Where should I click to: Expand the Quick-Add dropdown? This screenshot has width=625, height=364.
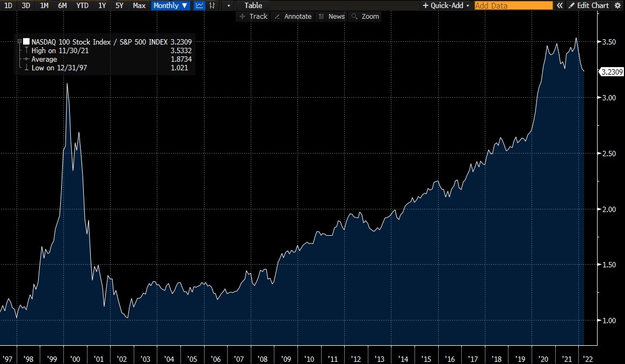pyautogui.click(x=446, y=5)
